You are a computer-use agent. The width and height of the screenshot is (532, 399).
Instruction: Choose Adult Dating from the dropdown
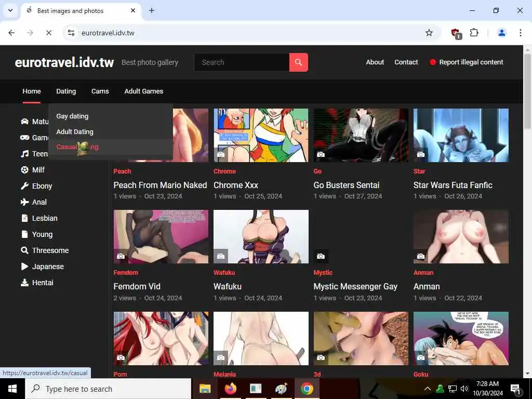click(75, 131)
